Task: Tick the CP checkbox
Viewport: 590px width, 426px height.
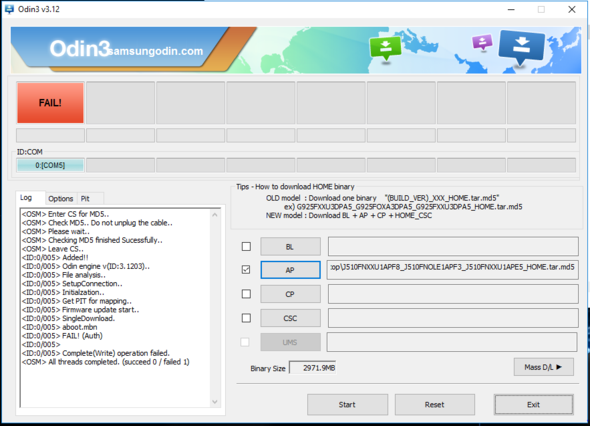Action: tap(246, 294)
